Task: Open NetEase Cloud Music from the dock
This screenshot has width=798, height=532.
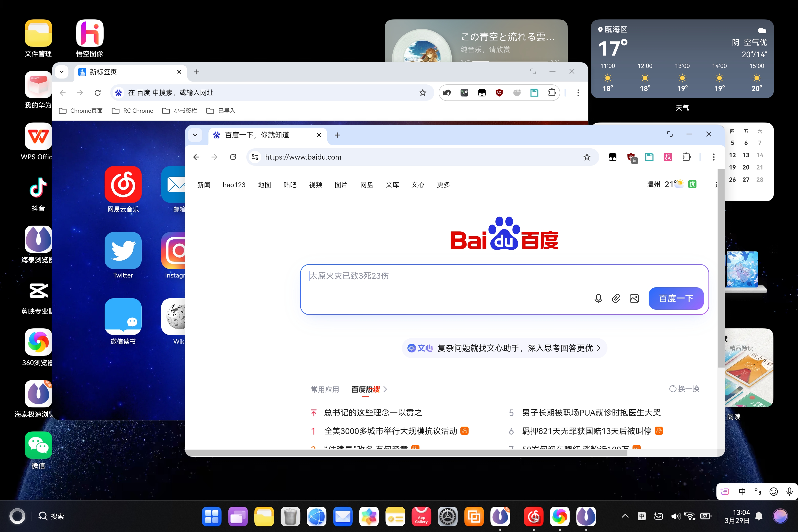Action: [x=533, y=516]
